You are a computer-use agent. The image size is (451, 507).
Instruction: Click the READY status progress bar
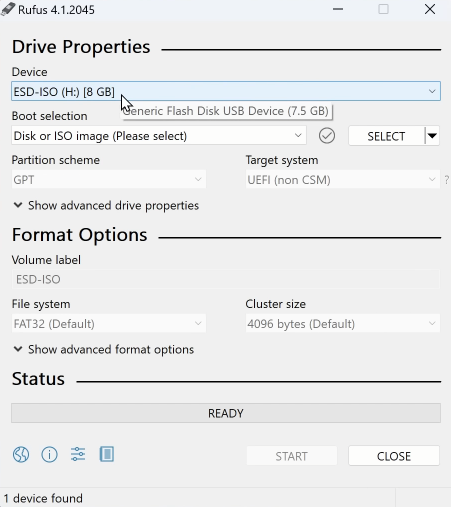(226, 413)
